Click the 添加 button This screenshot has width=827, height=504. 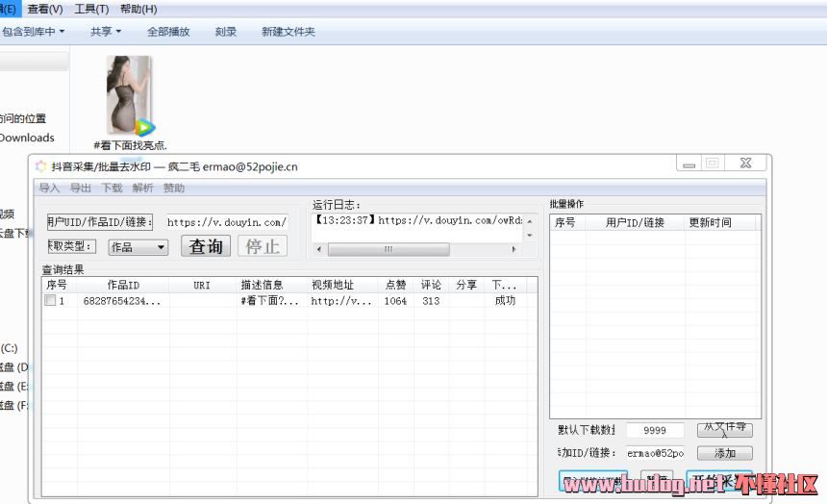724,453
